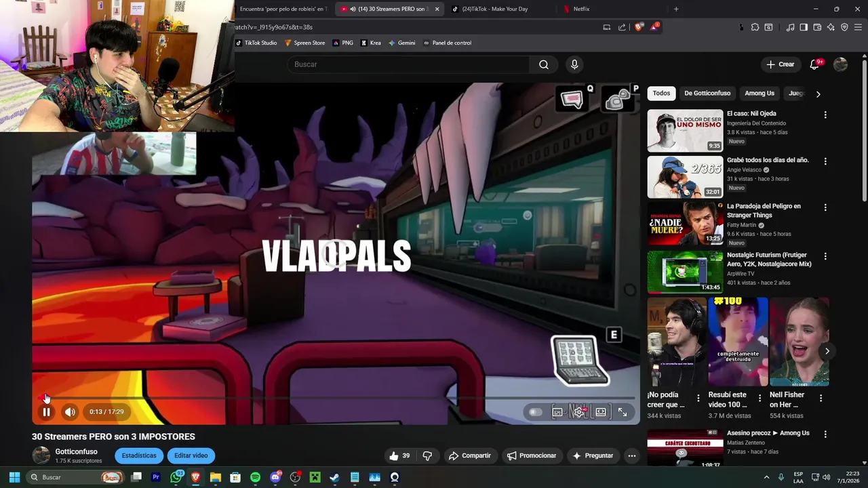Toggle Brave sidebar panel
Viewport: 868px width, 488px height.
coord(804,27)
